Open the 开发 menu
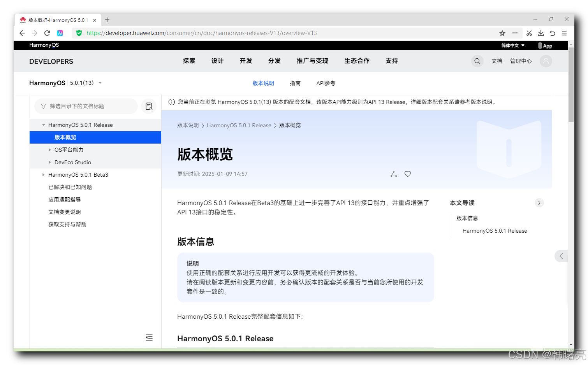Image resolution: width=588 pixels, height=365 pixels. pos(246,61)
